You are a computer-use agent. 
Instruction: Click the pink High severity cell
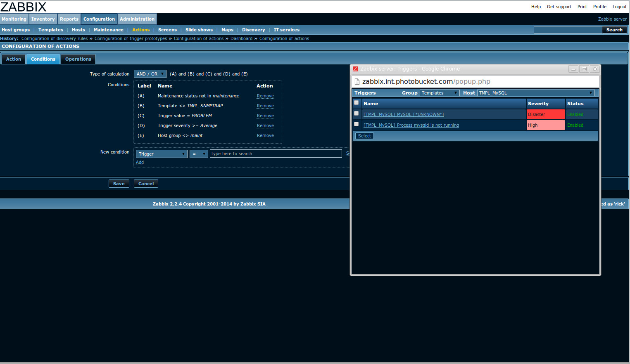(546, 125)
